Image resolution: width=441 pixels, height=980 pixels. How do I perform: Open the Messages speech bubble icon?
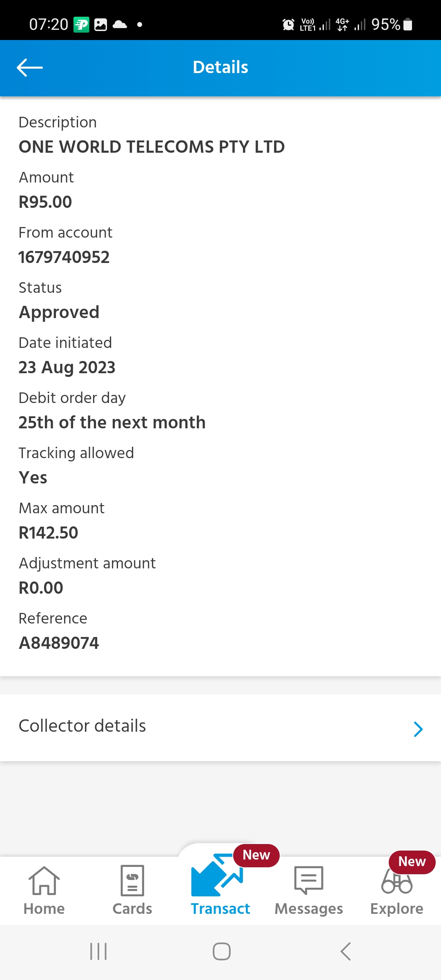point(309,880)
